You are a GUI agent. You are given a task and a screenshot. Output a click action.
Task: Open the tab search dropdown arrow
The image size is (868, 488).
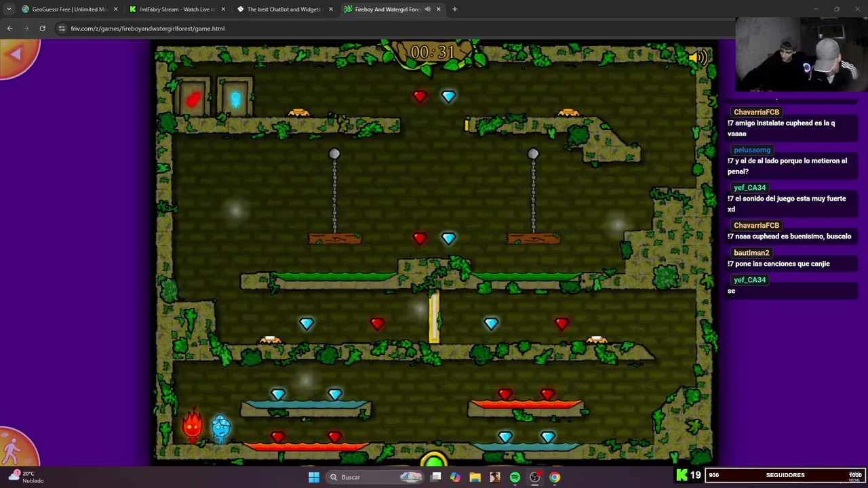pos(9,9)
